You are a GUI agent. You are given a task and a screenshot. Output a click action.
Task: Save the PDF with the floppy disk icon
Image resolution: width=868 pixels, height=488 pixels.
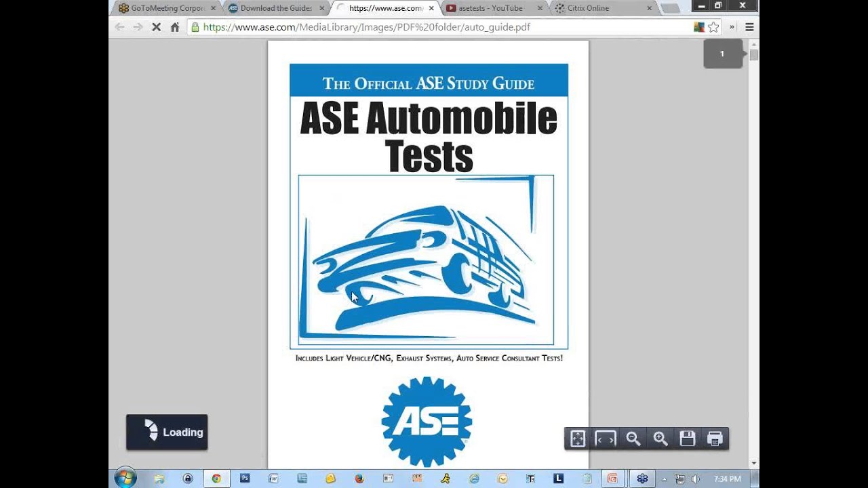(x=688, y=439)
